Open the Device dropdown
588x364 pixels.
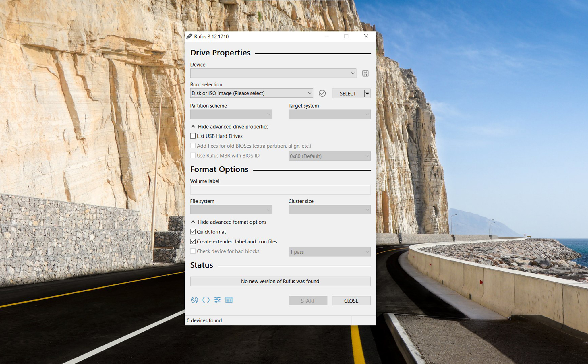click(273, 73)
